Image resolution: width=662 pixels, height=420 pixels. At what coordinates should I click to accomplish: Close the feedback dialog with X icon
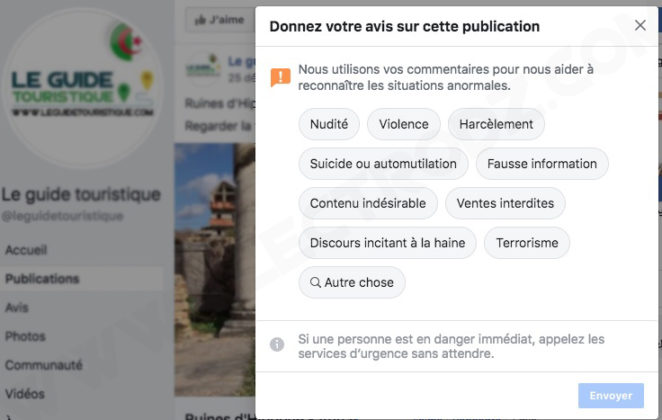[640, 25]
